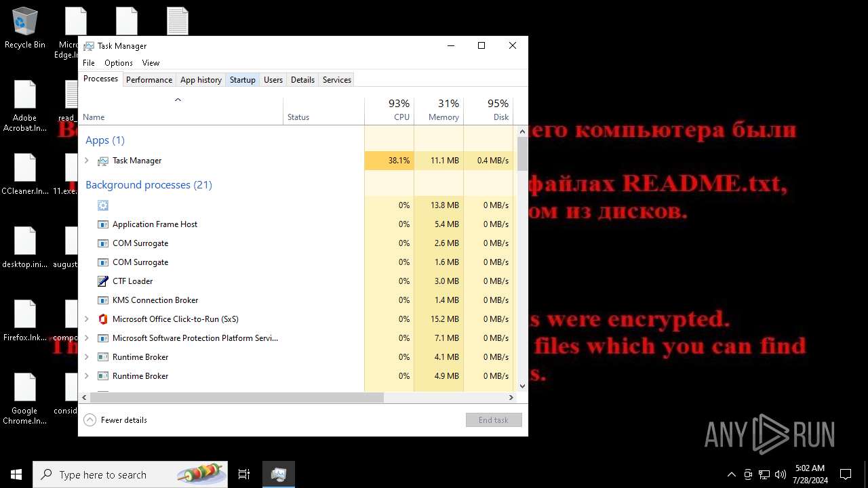Select the CCleaner desktop shortcut icon
Viewport: 868px width, 488px height.
point(25,167)
